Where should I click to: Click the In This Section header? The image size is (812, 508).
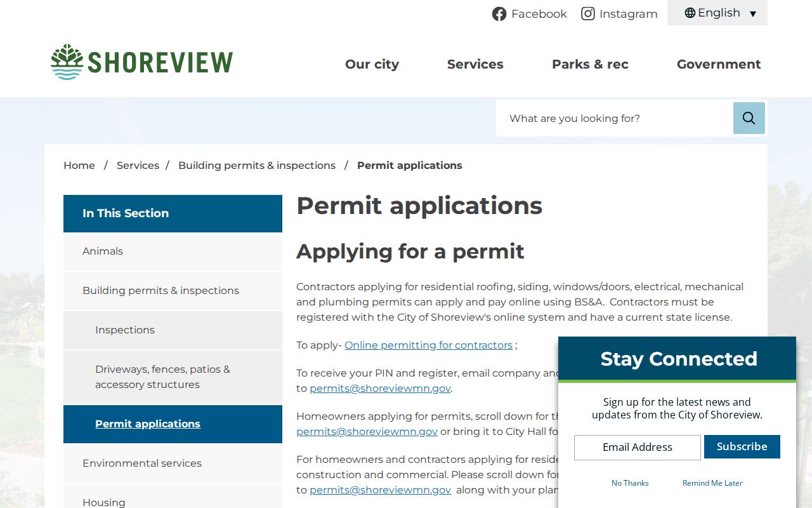click(x=173, y=213)
